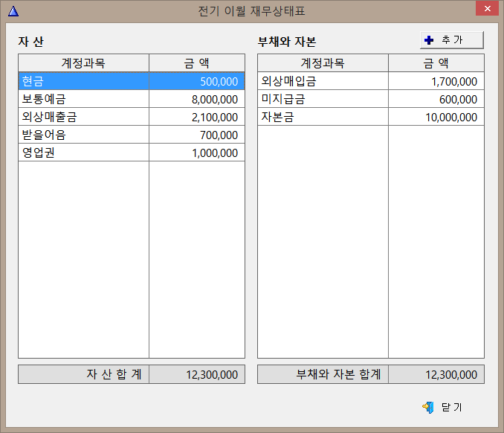Click 계정과목 header in 자산 table
This screenshot has width=504, height=433.
click(83, 63)
